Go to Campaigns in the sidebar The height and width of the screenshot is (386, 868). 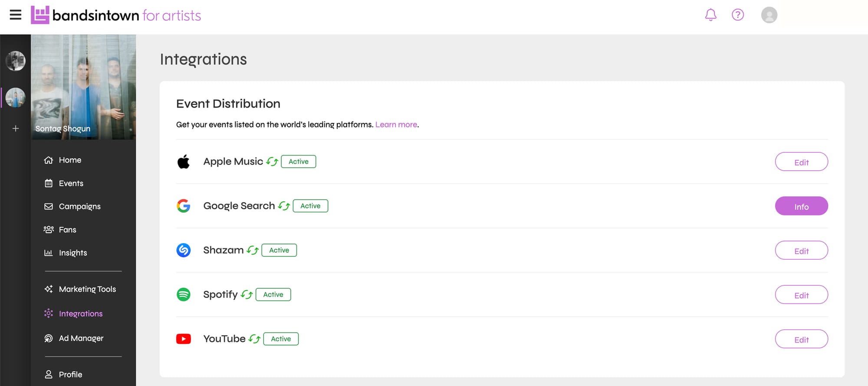pos(79,206)
